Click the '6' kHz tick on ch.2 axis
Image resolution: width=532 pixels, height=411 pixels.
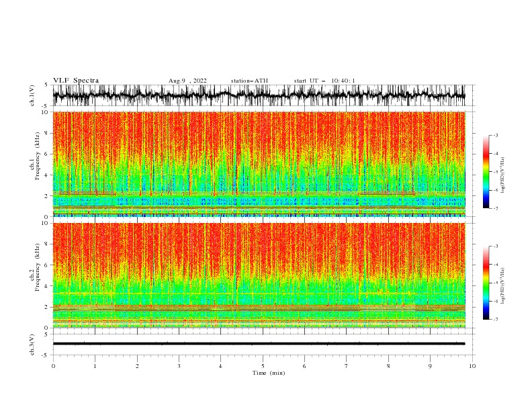click(x=46, y=265)
